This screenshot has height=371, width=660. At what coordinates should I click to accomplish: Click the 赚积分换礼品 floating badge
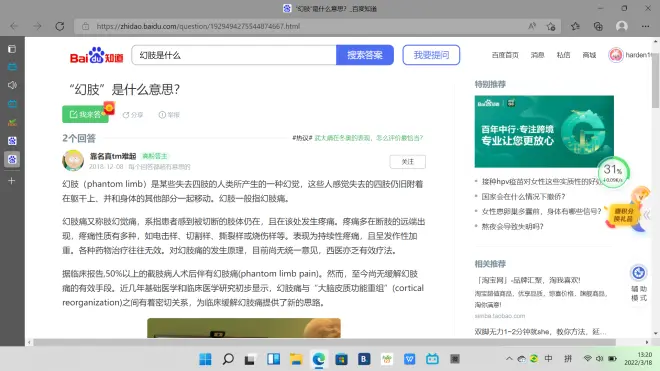pos(623,215)
